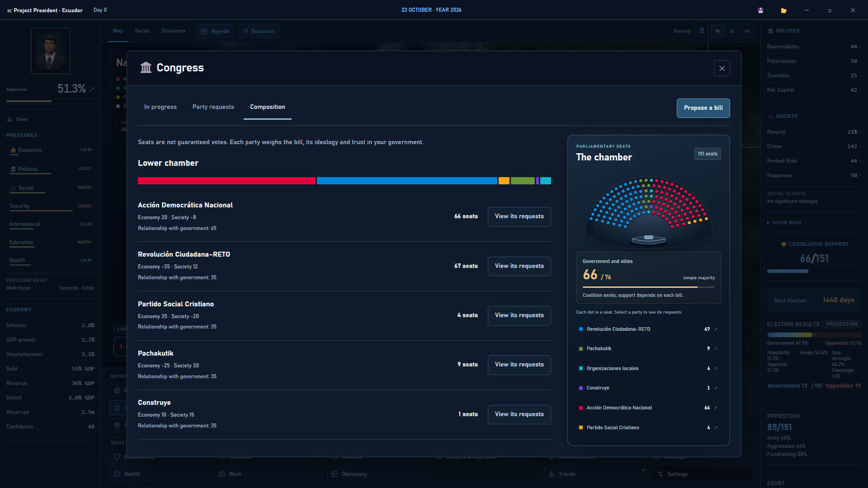The image size is (868, 488).
Task: Click the save game floppy icon
Action: tap(760, 10)
